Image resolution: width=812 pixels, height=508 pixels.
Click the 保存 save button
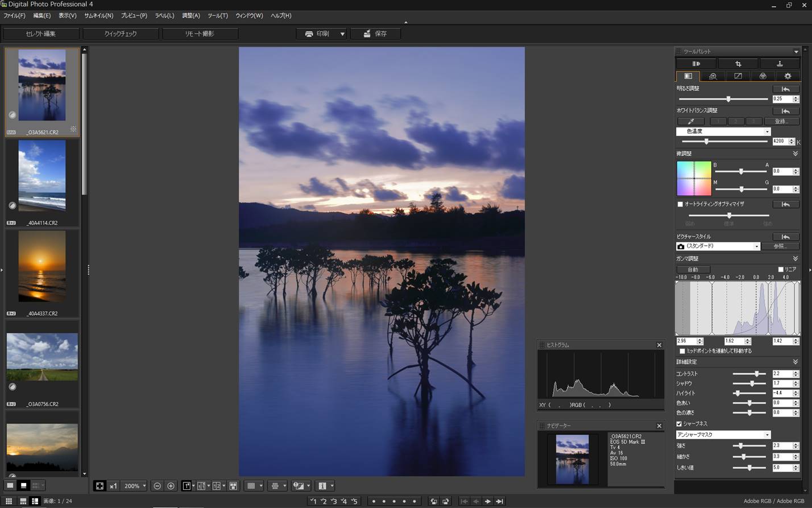click(375, 34)
